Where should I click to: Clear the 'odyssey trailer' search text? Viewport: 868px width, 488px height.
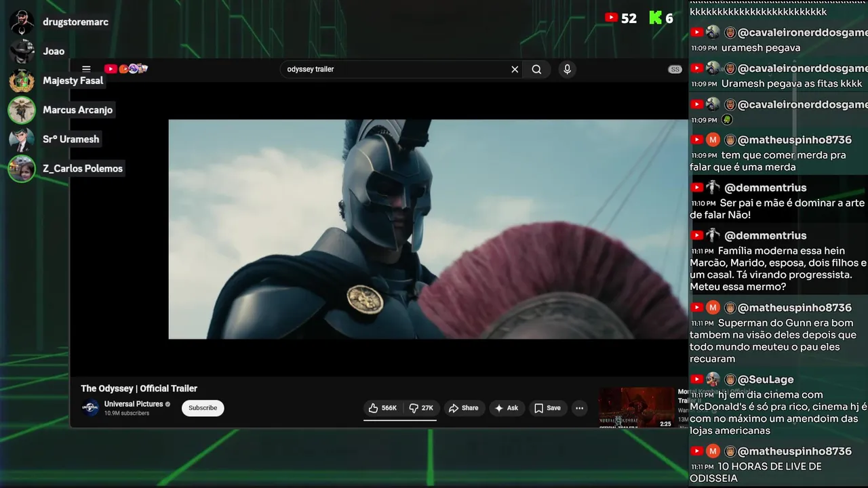(x=515, y=69)
